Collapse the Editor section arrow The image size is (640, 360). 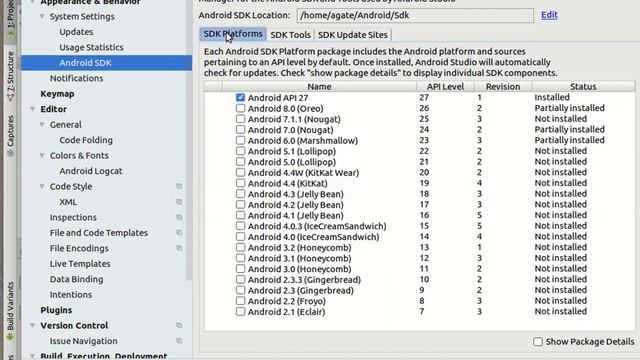[x=32, y=109]
